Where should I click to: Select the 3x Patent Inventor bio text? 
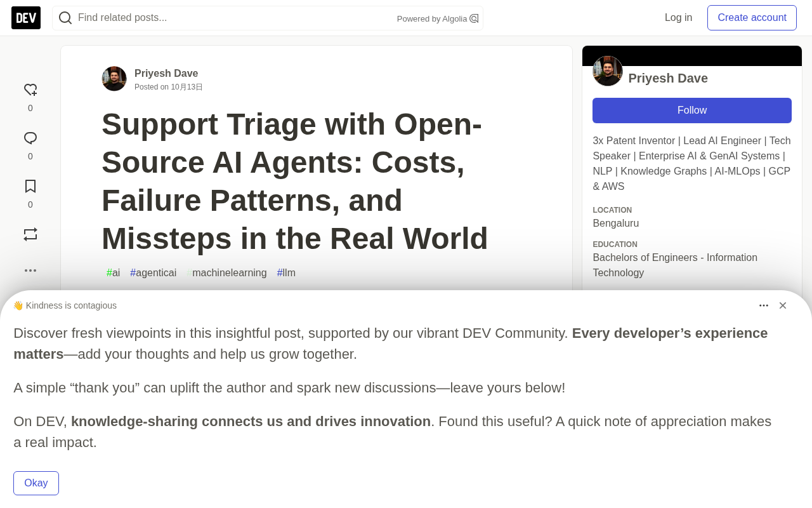[691, 164]
